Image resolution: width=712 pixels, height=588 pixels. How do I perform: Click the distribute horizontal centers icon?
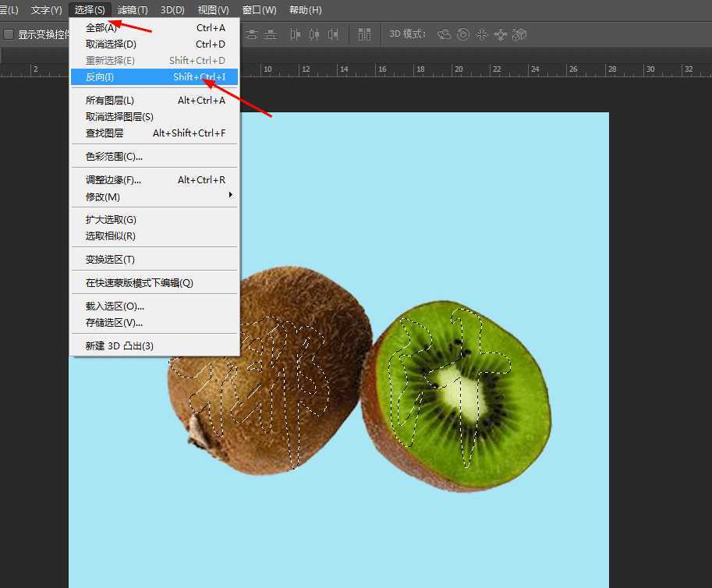pos(314,34)
